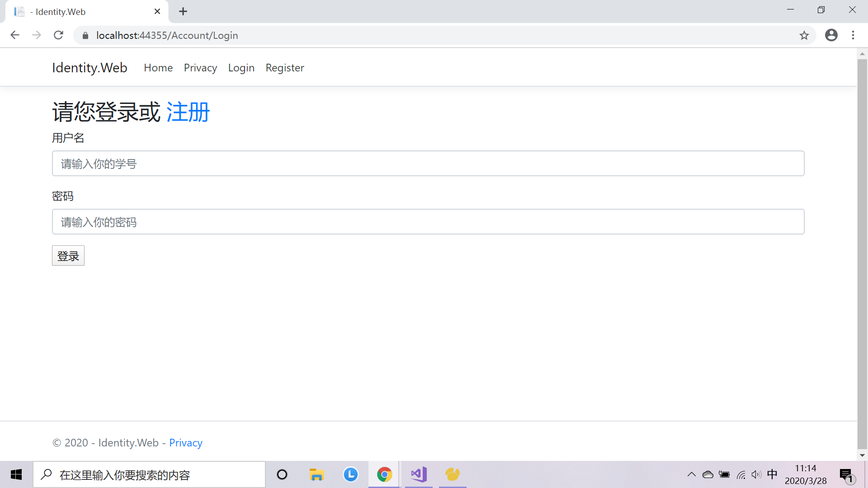Click the browser back arrow
The image size is (868, 488).
pyautogui.click(x=15, y=35)
